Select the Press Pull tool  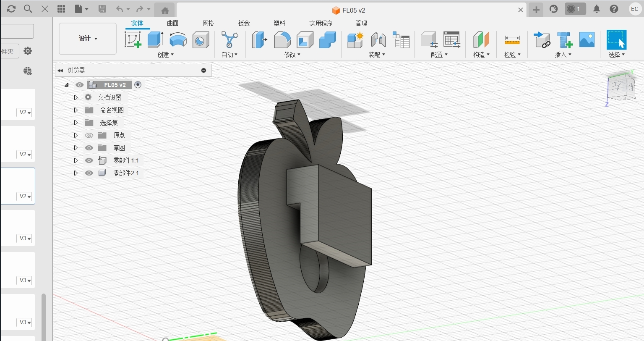(x=260, y=40)
